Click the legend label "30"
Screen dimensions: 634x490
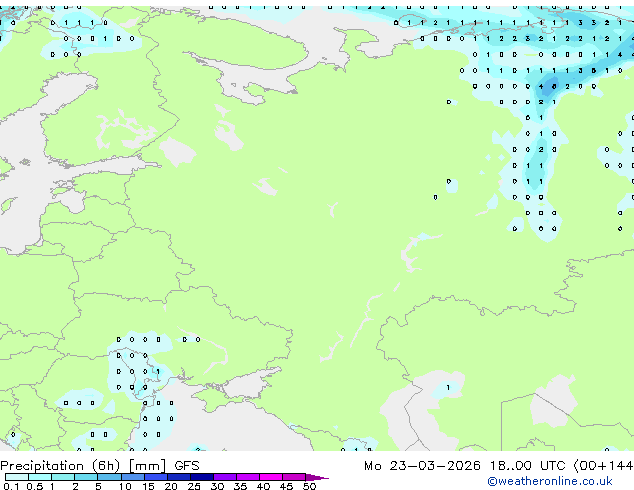tap(217, 486)
